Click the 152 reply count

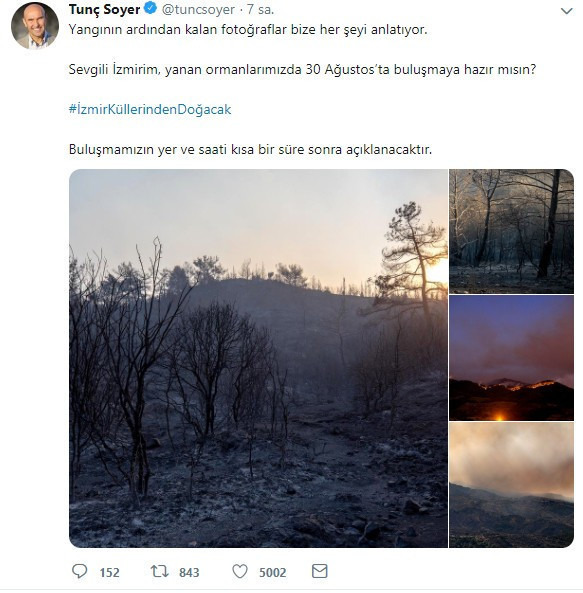[x=109, y=572]
